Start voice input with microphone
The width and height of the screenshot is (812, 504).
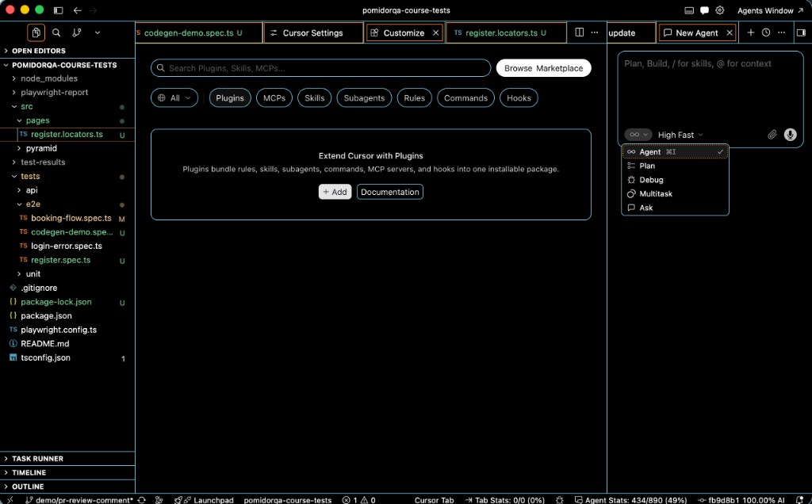(790, 135)
